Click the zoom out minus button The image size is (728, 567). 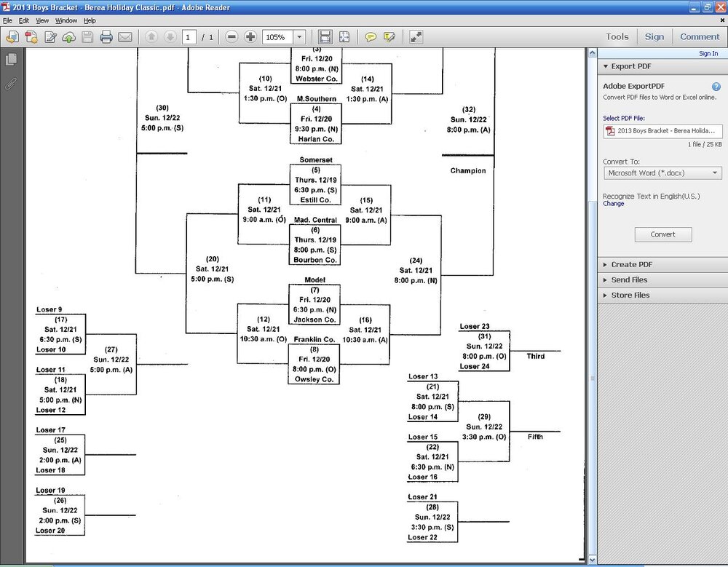tap(232, 36)
